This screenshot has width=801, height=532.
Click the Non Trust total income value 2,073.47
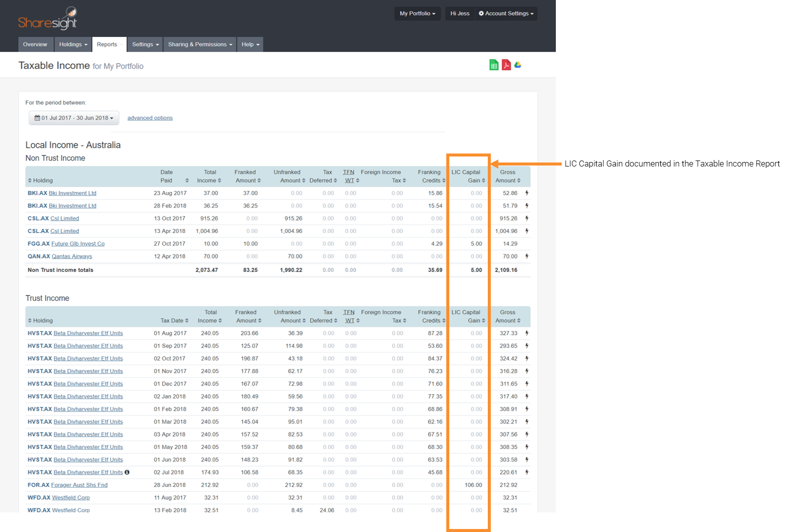(x=207, y=270)
